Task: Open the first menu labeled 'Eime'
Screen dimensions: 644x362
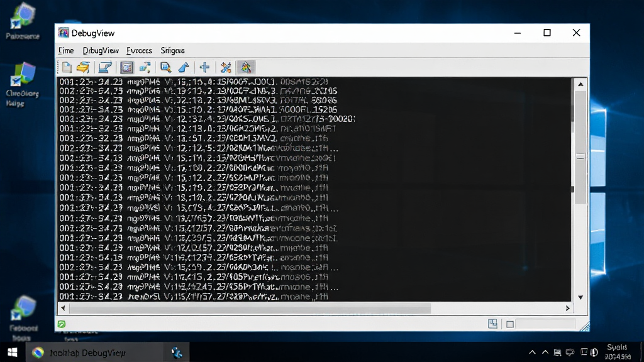Action: pos(65,50)
